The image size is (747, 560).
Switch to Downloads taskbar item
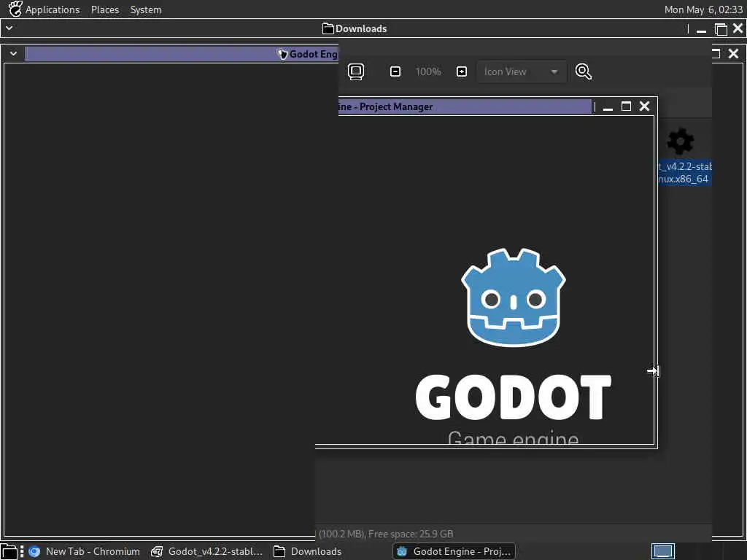point(309,551)
